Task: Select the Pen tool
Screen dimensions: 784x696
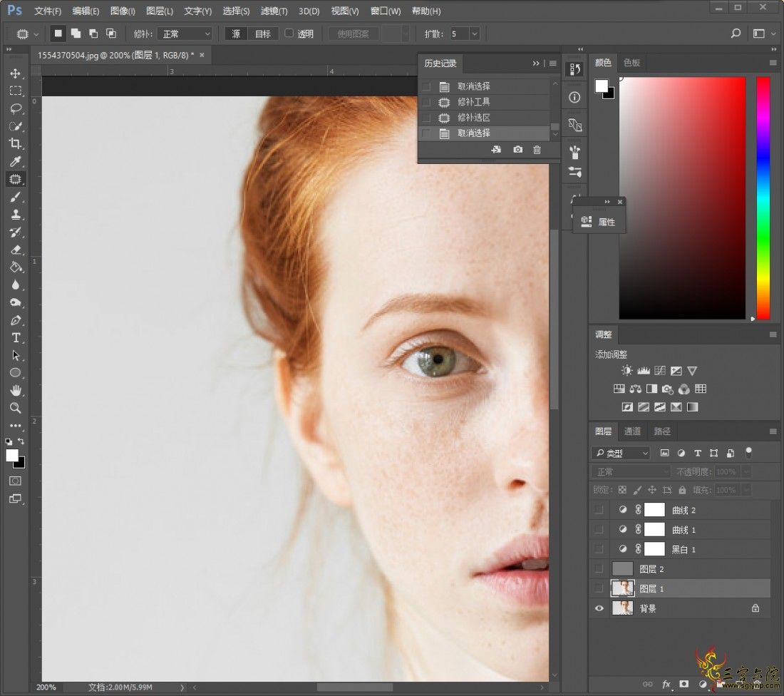Action: [x=16, y=320]
